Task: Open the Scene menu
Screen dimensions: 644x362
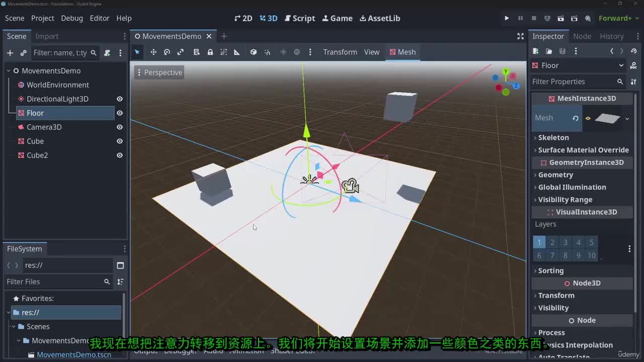Action: pyautogui.click(x=15, y=18)
